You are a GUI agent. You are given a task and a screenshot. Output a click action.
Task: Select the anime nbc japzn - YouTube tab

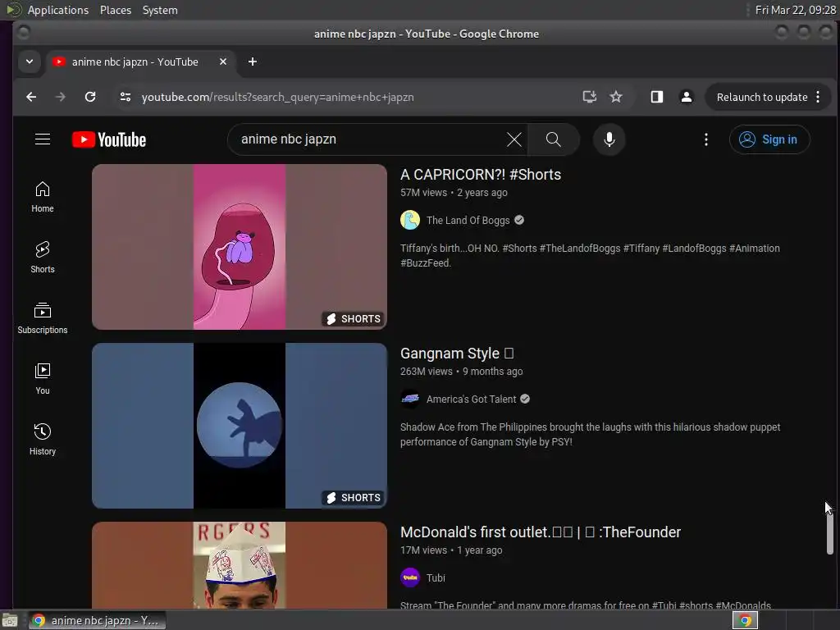pos(140,62)
